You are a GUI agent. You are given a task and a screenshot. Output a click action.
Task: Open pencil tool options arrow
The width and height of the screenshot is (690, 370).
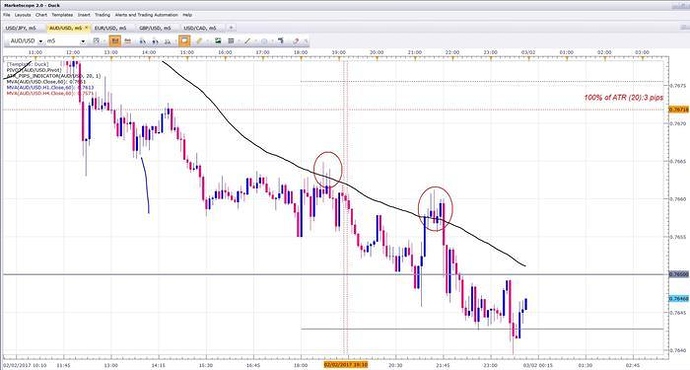(x=207, y=41)
